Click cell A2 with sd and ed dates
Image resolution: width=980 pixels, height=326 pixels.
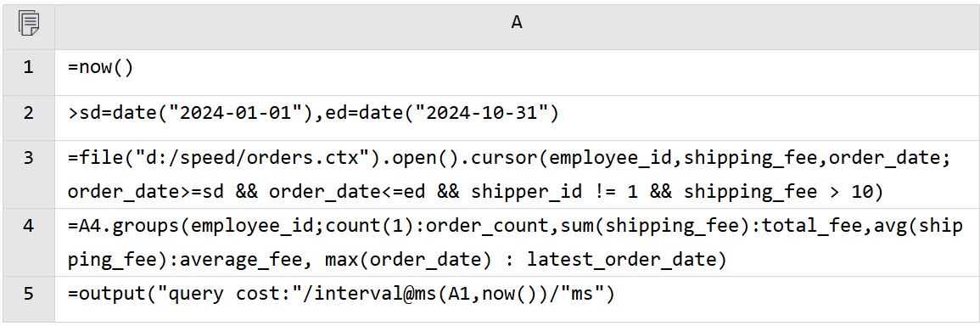pos(516,118)
